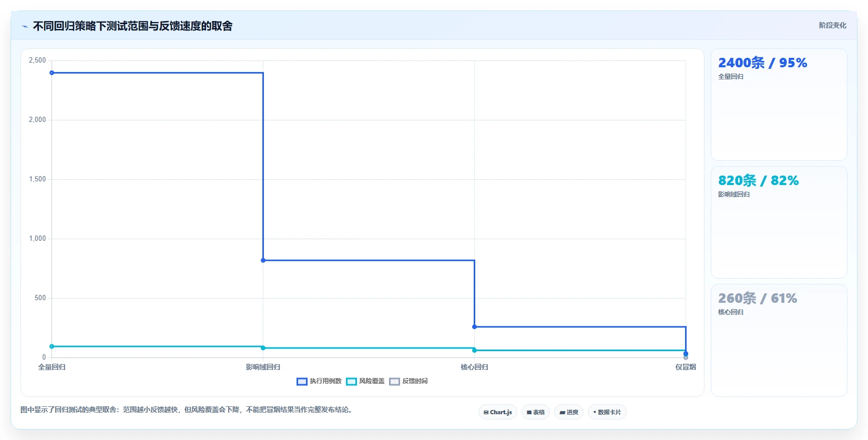
Task: Click the chart icon beside the title
Action: tap(25, 26)
